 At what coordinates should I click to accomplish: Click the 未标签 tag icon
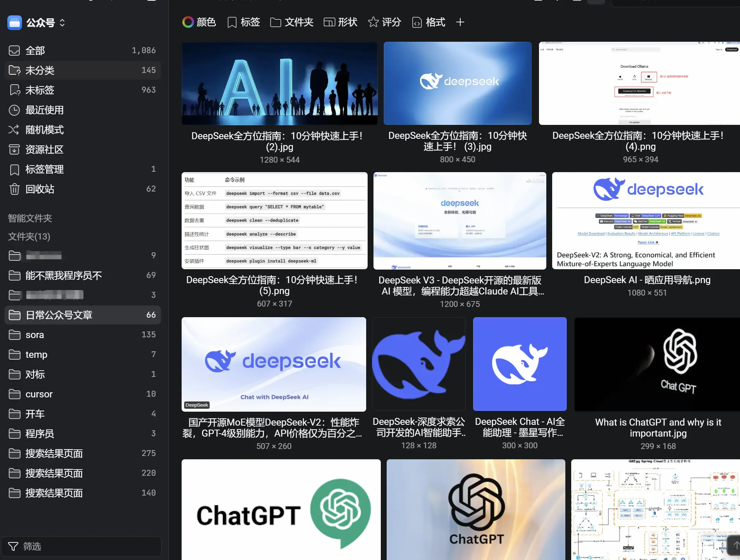pyautogui.click(x=15, y=90)
